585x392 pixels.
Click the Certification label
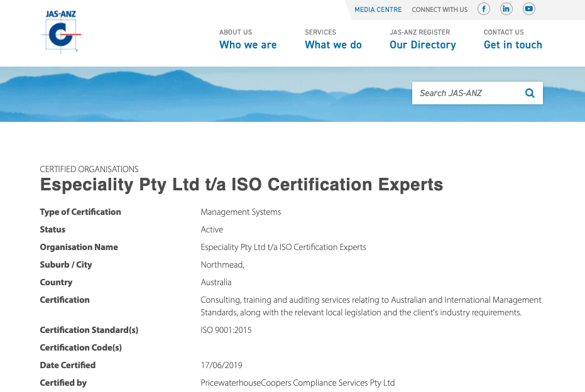click(65, 300)
